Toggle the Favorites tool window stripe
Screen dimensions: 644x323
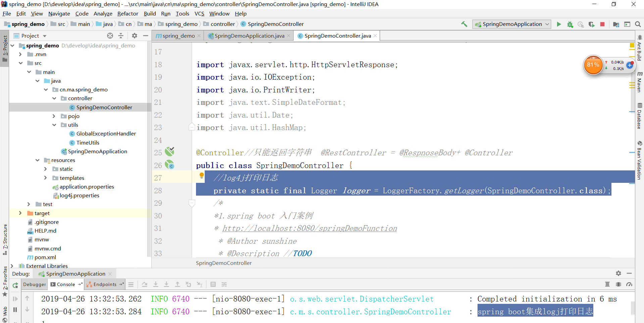[5, 281]
